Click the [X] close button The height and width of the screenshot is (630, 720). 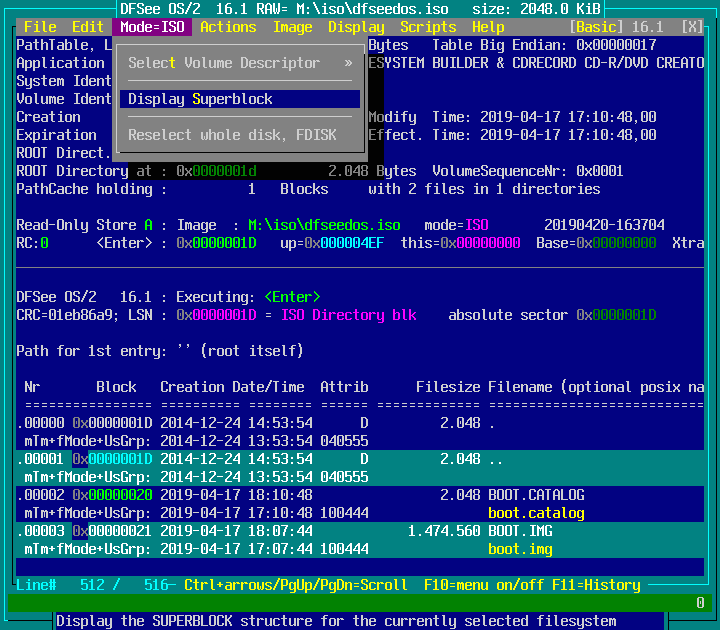click(692, 27)
